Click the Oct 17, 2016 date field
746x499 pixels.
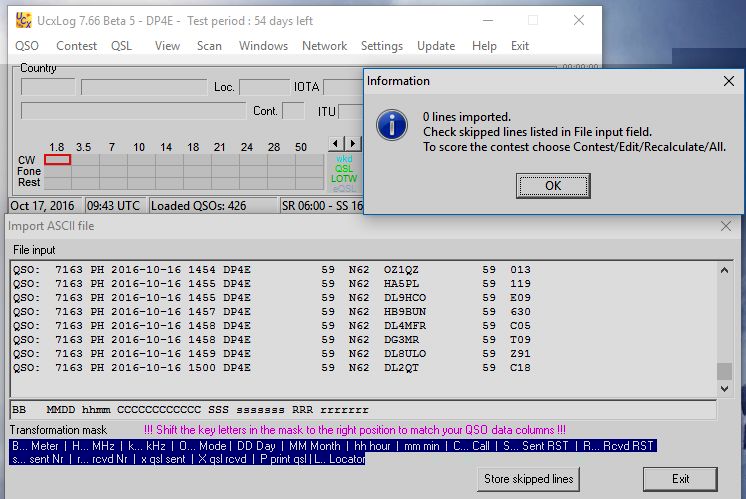pyautogui.click(x=46, y=205)
